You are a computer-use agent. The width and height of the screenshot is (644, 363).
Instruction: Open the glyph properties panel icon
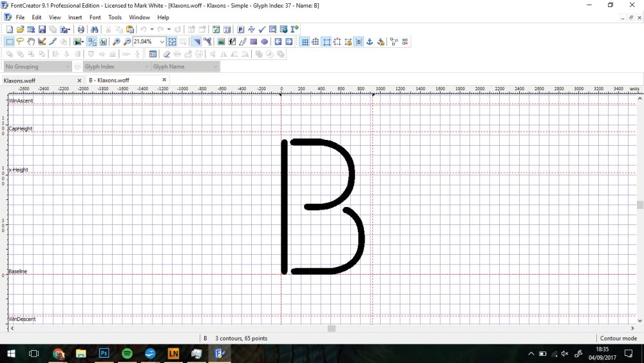[x=153, y=54]
